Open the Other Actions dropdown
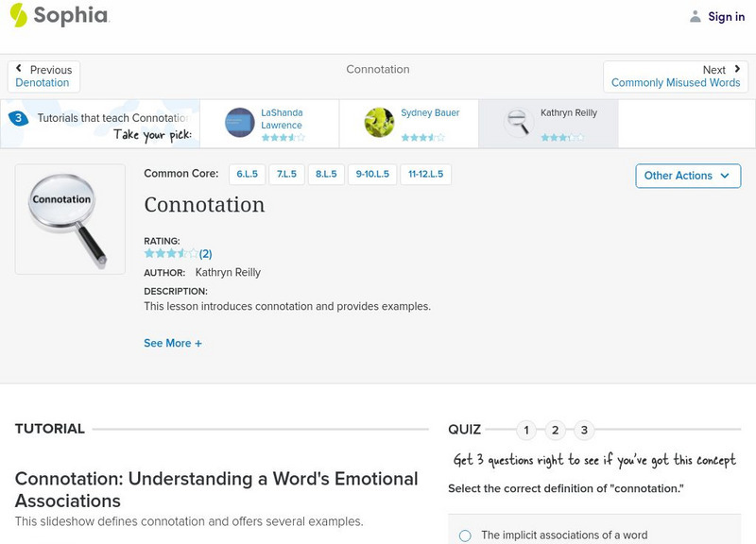 [x=687, y=176]
